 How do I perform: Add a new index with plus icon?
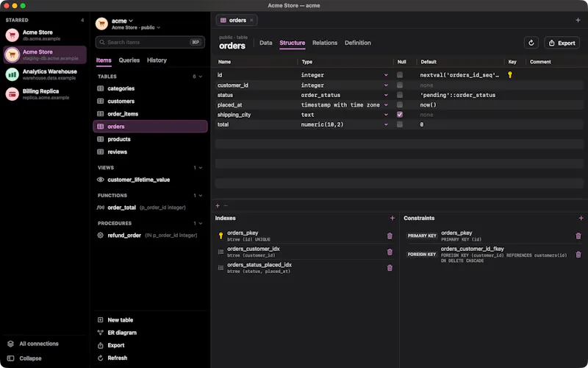coord(392,218)
